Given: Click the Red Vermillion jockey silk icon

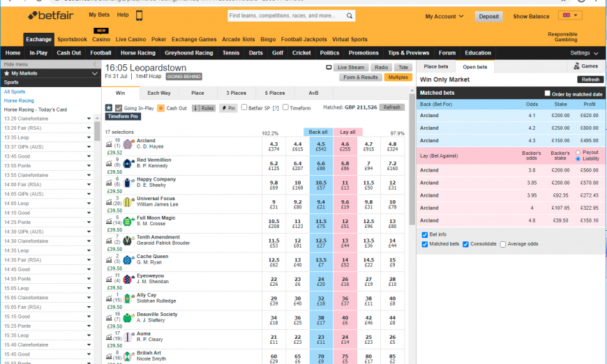Looking at the screenshot, I should point(128,164).
